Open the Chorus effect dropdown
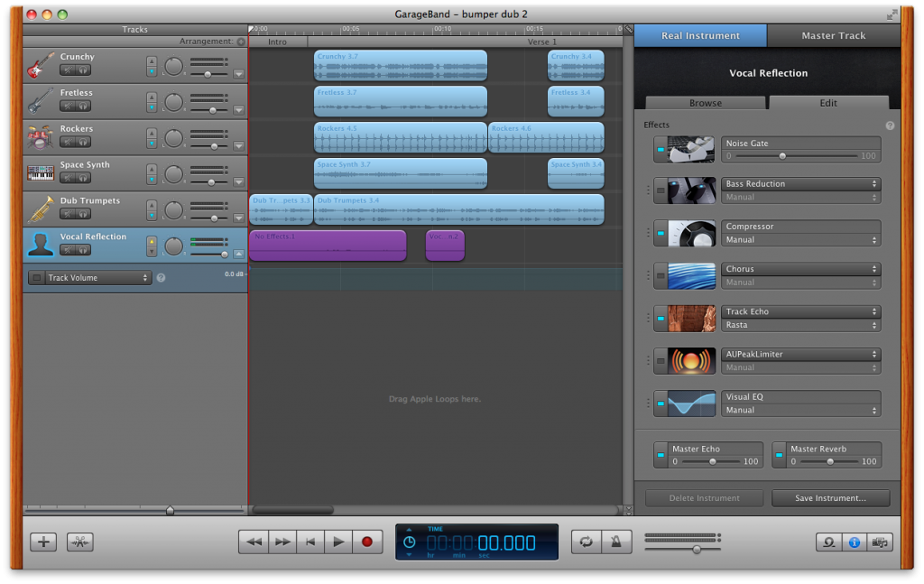The width and height of the screenshot is (924, 584). click(801, 269)
